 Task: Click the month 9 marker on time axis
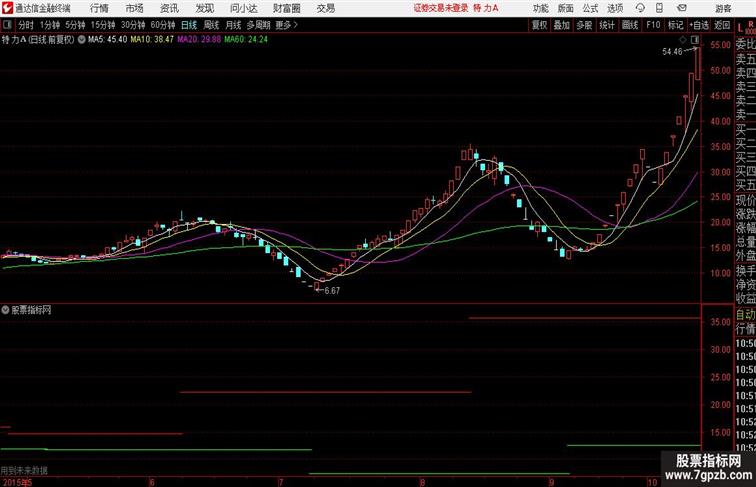[551, 482]
